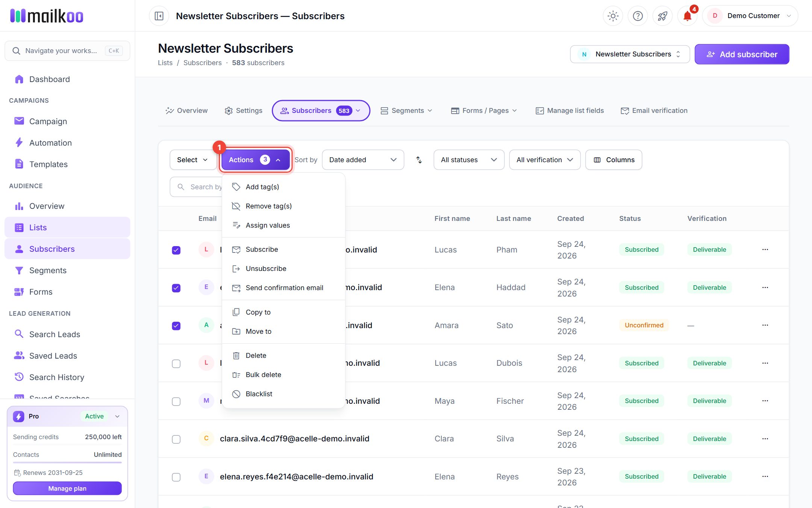Open row options for Amara Sato
812x508 pixels.
click(x=765, y=325)
